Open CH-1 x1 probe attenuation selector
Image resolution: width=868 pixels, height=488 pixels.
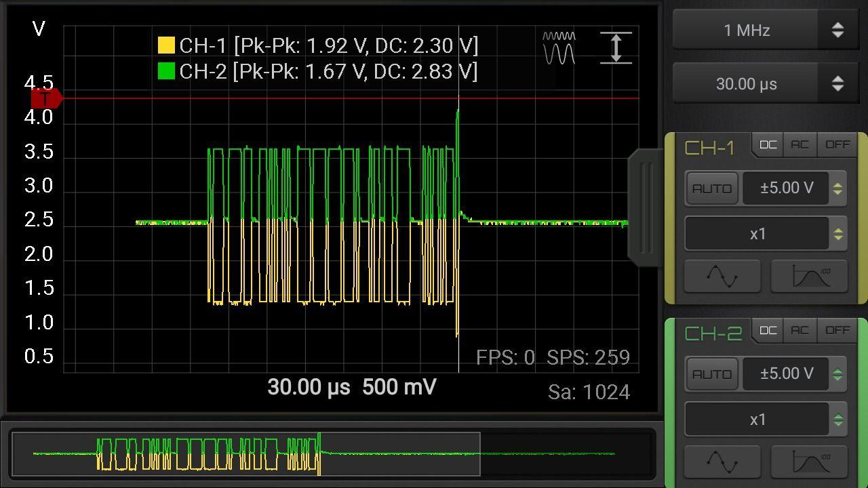pyautogui.click(x=757, y=235)
